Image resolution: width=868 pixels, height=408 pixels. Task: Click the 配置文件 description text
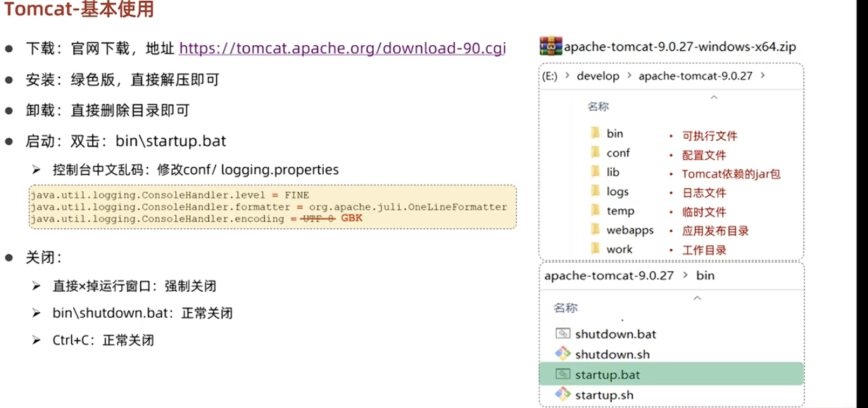tap(704, 155)
